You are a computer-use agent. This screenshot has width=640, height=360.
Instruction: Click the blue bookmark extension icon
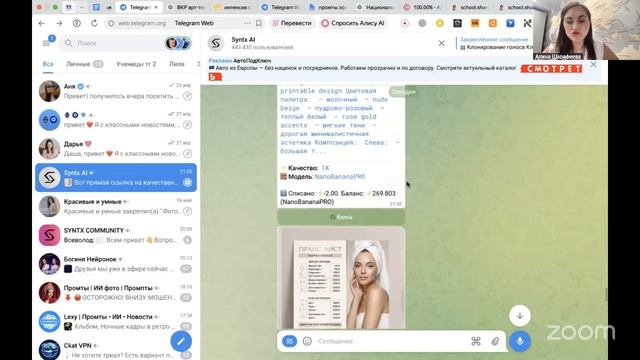click(x=510, y=23)
